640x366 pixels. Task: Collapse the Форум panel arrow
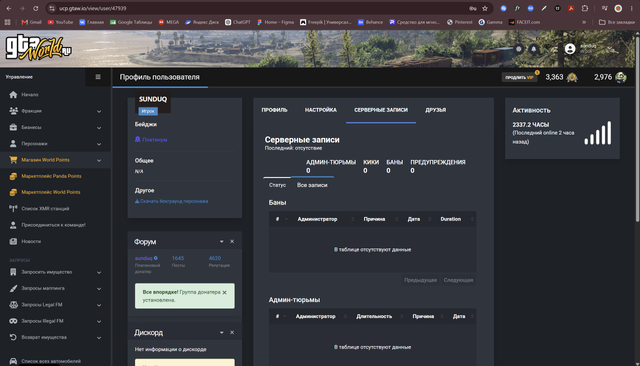[x=222, y=242]
